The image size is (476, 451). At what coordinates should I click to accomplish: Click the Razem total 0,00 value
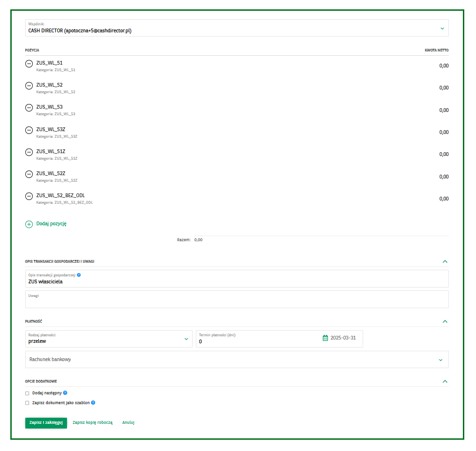(198, 240)
